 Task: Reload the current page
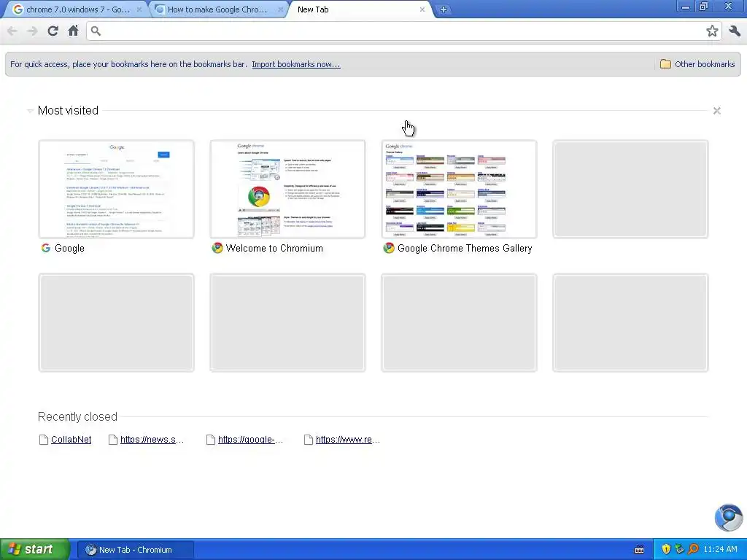click(x=53, y=31)
